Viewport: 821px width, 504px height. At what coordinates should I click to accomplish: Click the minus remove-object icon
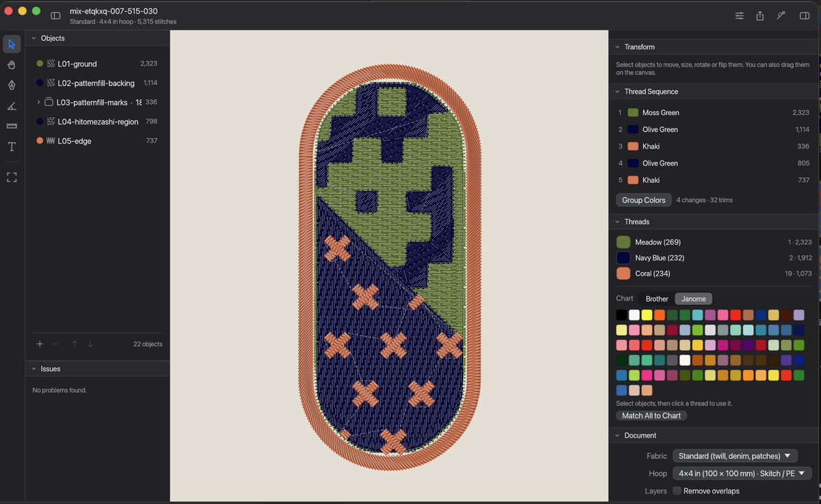coord(55,344)
